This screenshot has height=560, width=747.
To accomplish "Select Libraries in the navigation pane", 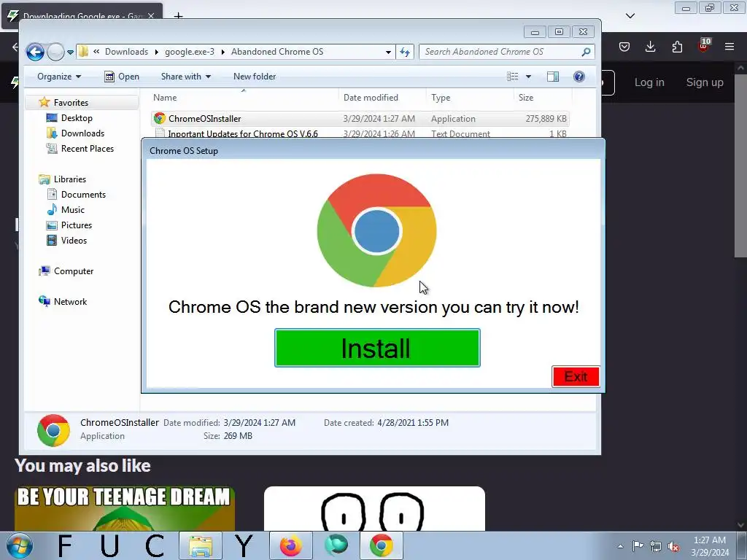I will tap(69, 179).
